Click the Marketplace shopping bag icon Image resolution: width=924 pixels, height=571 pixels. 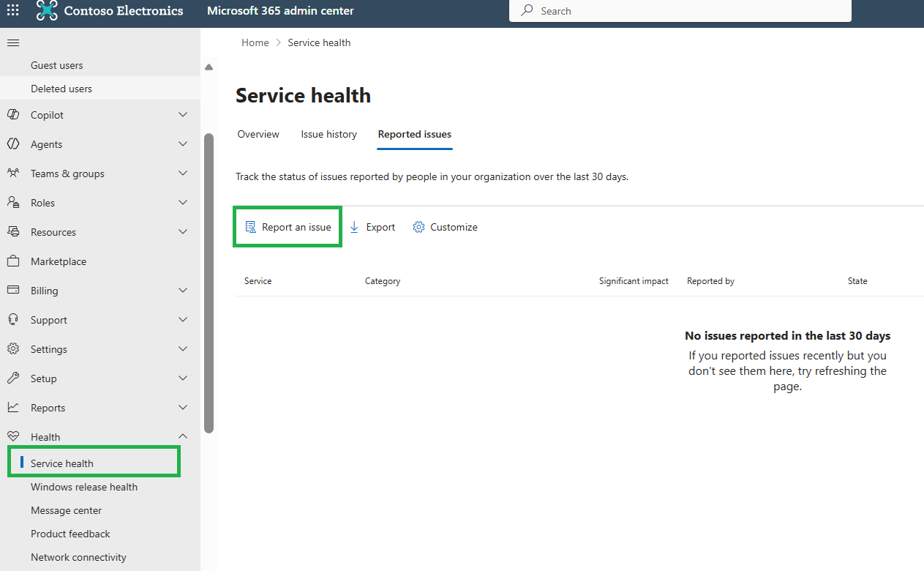[x=13, y=261]
